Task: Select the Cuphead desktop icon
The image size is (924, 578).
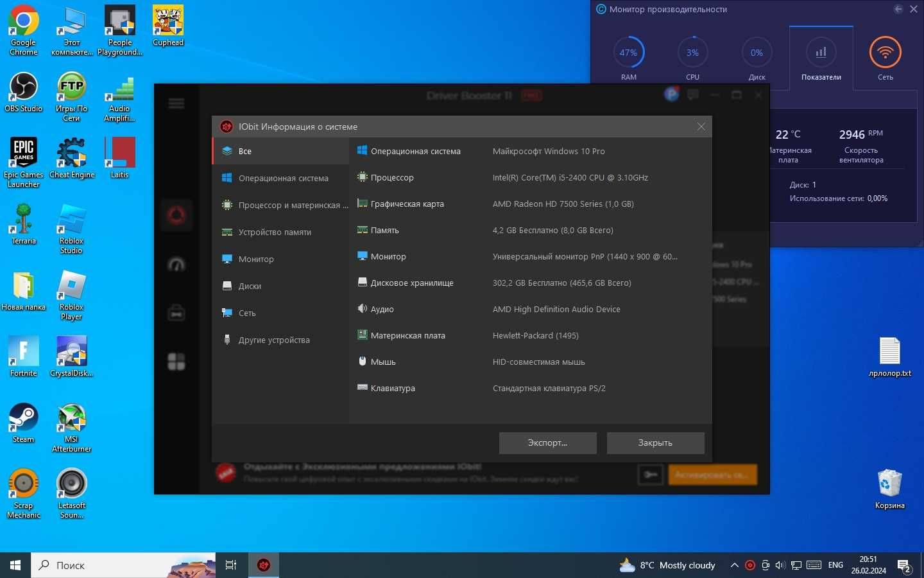Action: 168,26
